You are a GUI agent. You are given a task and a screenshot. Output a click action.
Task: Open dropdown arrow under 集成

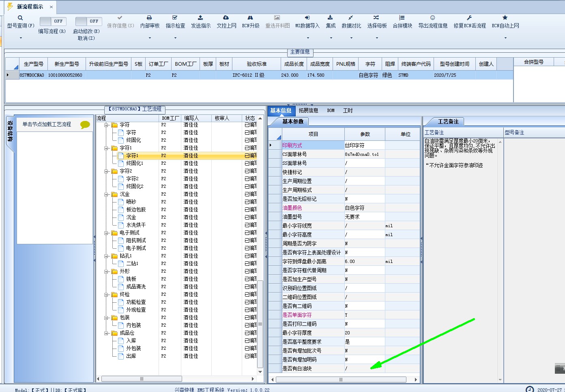click(x=331, y=38)
